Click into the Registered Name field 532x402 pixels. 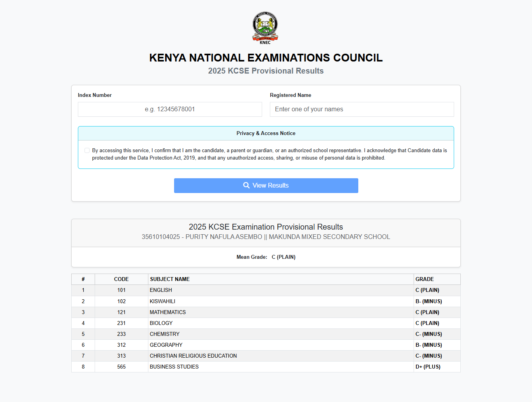[x=361, y=109]
